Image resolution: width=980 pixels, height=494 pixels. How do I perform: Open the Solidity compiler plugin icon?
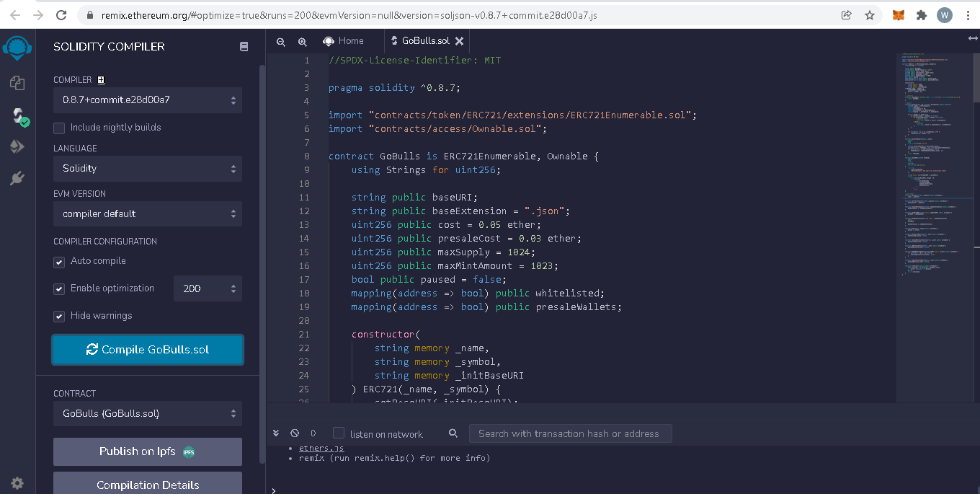pyautogui.click(x=19, y=116)
